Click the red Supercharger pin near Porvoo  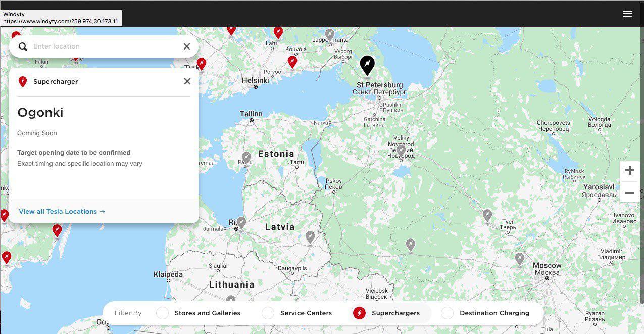coord(292,62)
